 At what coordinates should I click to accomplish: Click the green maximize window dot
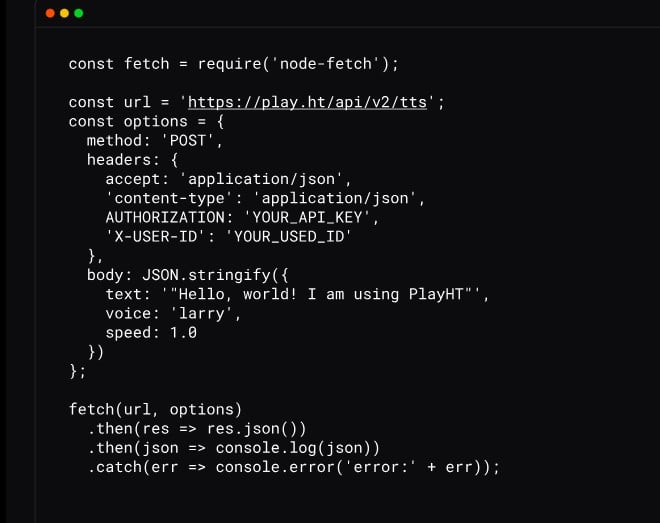click(x=79, y=13)
